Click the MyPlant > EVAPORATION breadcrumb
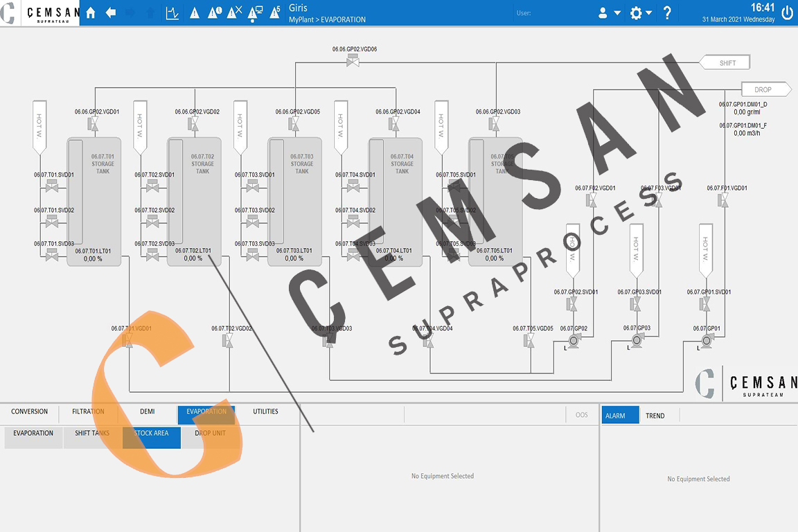This screenshot has width=798, height=532. click(327, 20)
